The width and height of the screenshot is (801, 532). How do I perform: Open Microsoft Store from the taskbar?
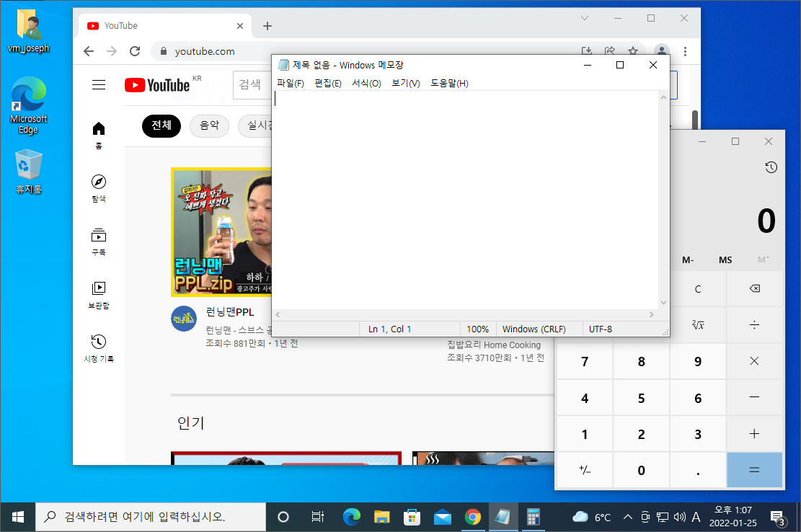[412, 517]
